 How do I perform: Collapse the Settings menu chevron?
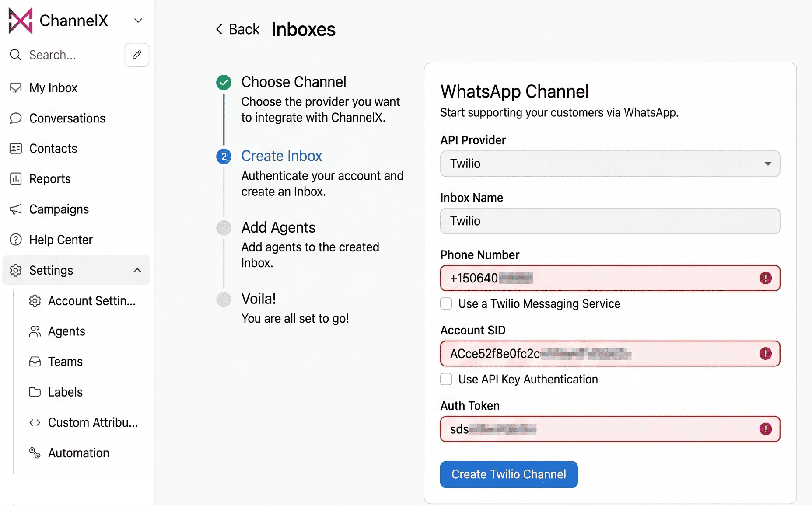coord(137,270)
